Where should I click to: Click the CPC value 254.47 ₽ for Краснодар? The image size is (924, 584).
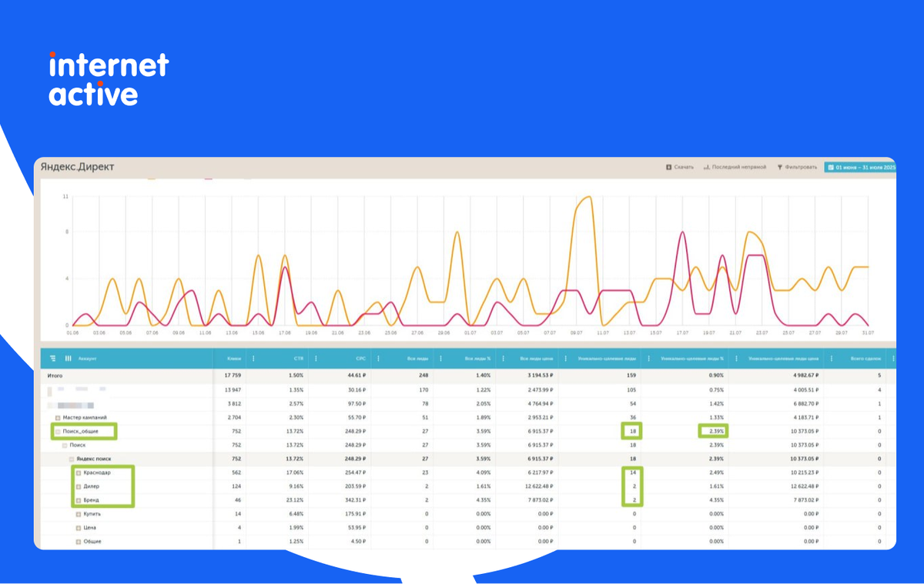pos(356,473)
